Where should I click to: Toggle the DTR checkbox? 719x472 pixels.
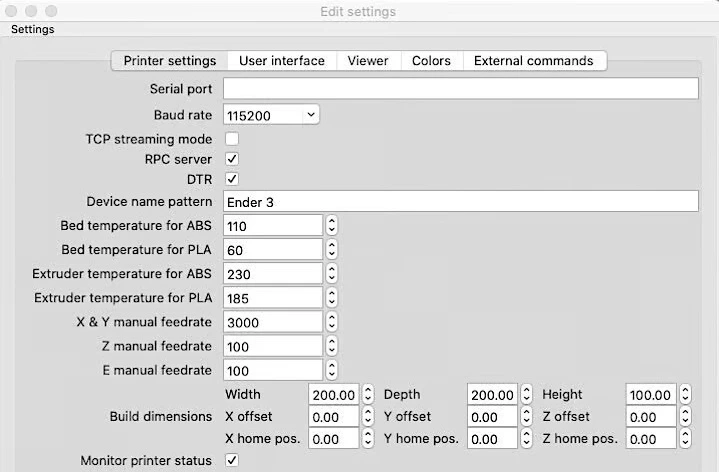232,179
